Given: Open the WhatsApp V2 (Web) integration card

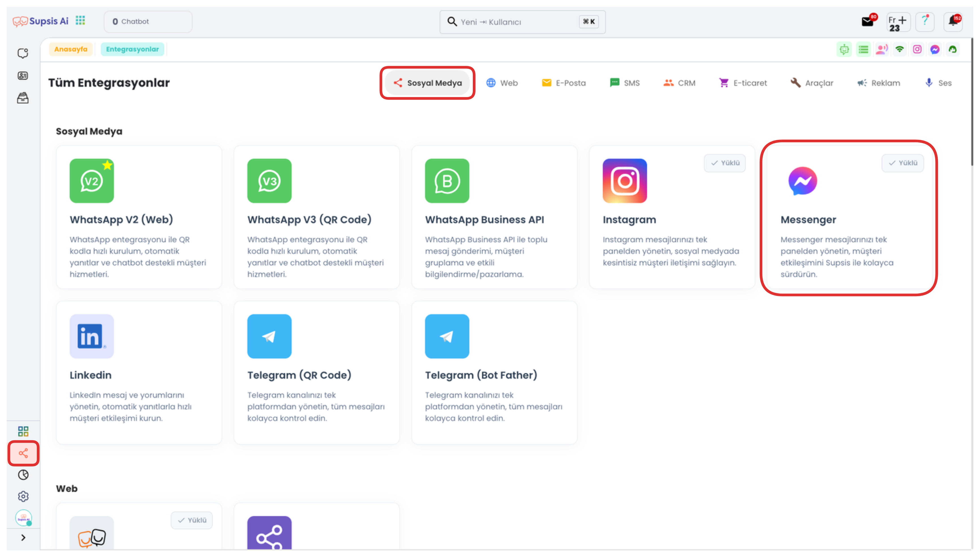Looking at the screenshot, I should (x=139, y=217).
